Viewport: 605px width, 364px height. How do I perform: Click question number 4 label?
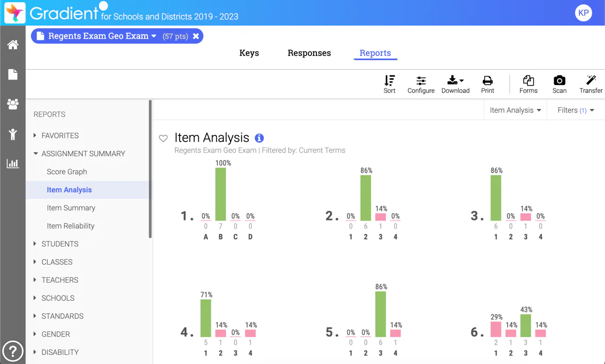click(x=187, y=332)
